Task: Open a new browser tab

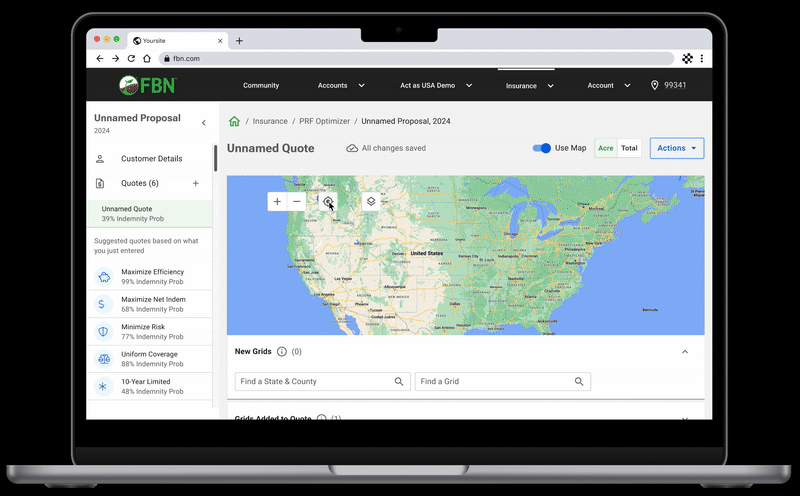Action: point(239,41)
